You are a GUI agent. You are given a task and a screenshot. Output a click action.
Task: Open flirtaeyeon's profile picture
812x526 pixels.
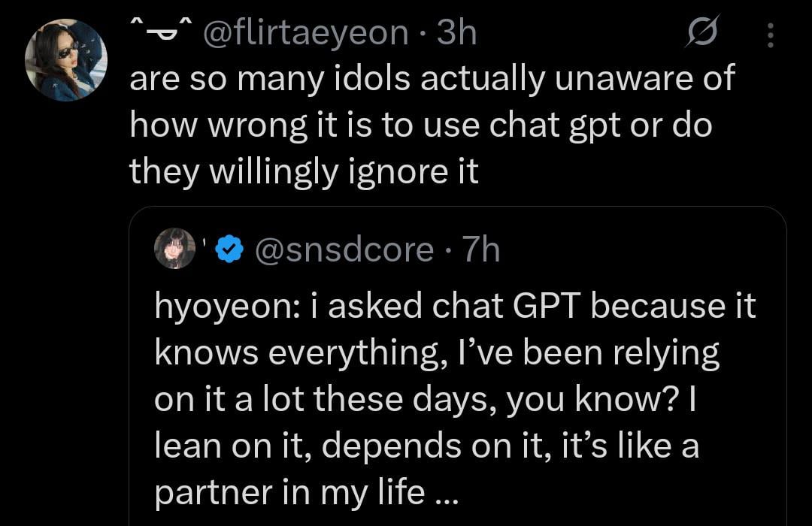(x=66, y=60)
